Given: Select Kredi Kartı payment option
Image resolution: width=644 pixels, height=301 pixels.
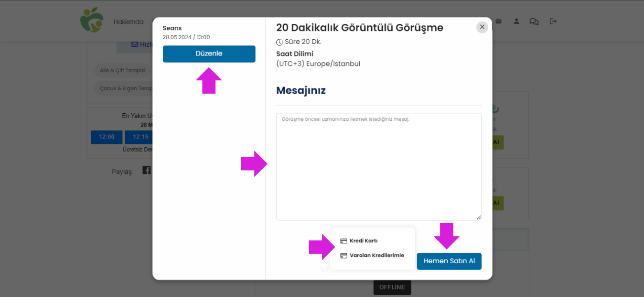Looking at the screenshot, I should point(359,241).
